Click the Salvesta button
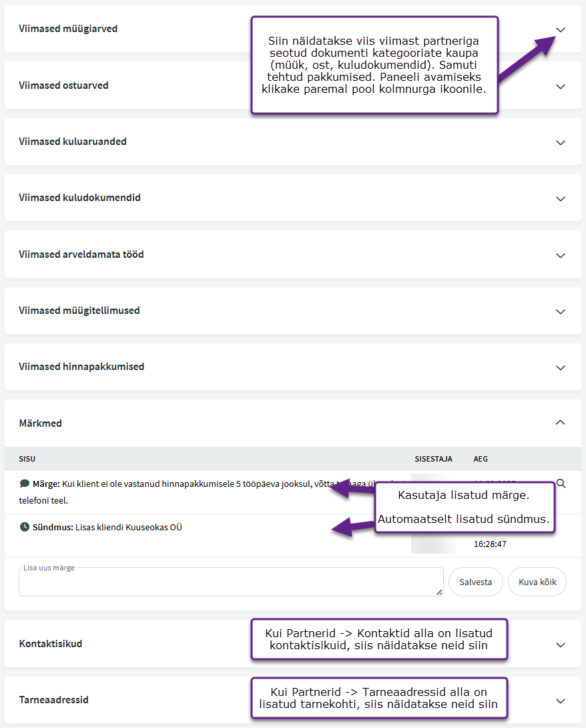The width and height of the screenshot is (586, 728). [x=475, y=582]
